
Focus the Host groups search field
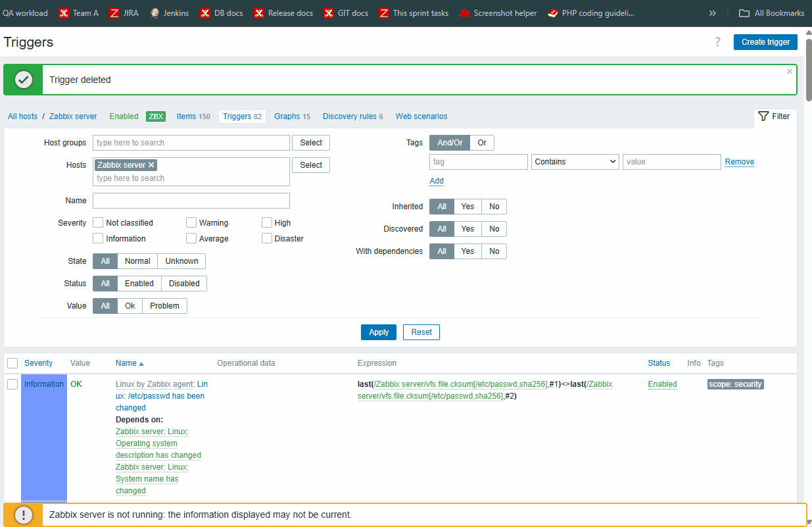click(191, 143)
